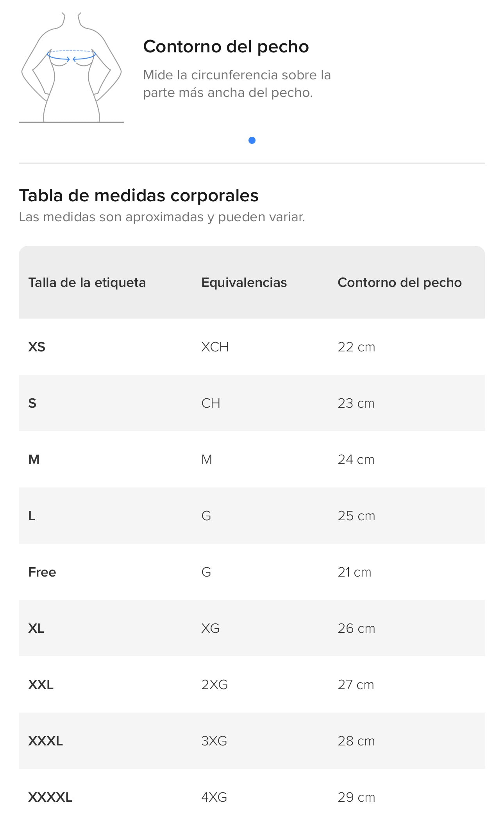Tap the blue carousel page indicator dot
This screenshot has width=504, height=824.
tap(252, 140)
